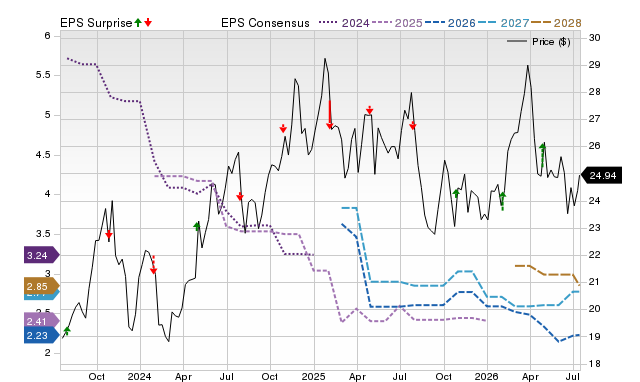Click the red miss arrow just after Jul 2025
640x382 pixels.
click(x=413, y=125)
